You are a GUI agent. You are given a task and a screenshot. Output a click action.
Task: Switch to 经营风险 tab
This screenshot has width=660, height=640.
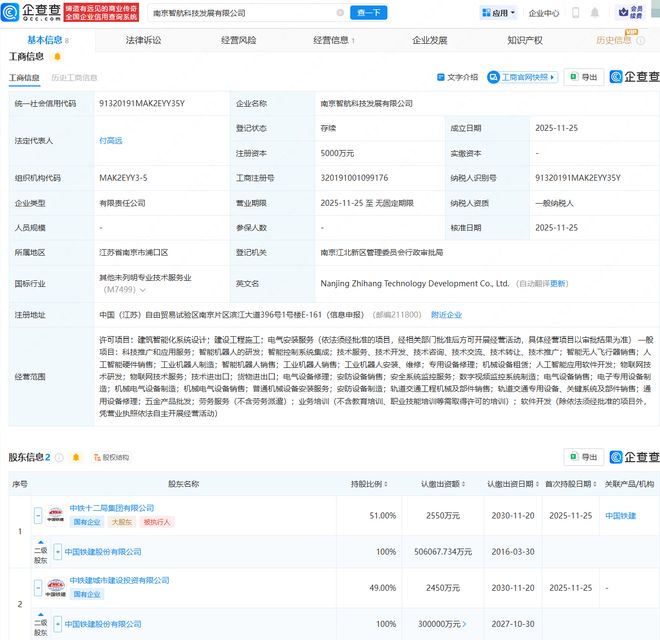(239, 40)
